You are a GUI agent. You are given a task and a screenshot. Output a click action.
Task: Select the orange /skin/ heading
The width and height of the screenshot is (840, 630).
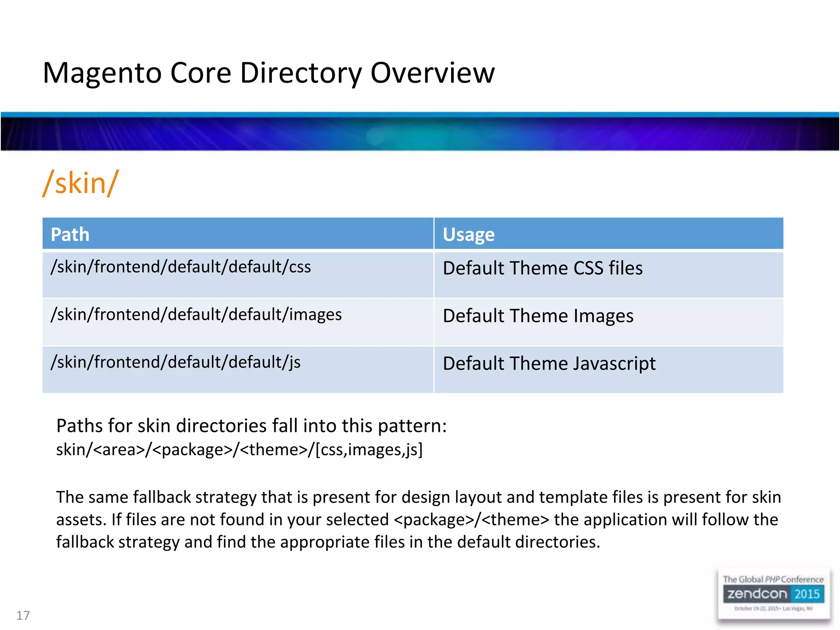pos(81,183)
